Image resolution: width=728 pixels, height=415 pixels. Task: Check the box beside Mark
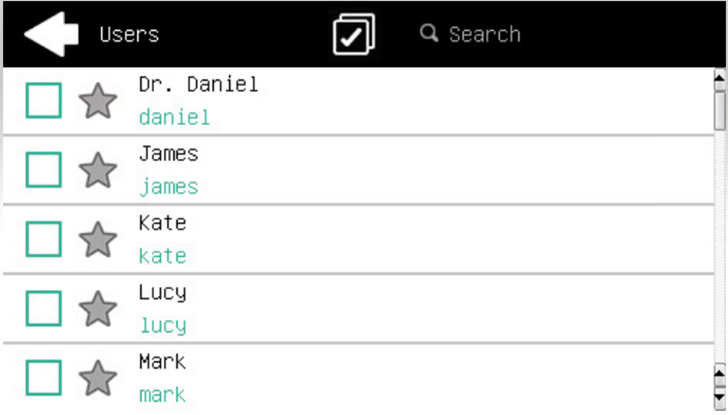click(x=43, y=378)
